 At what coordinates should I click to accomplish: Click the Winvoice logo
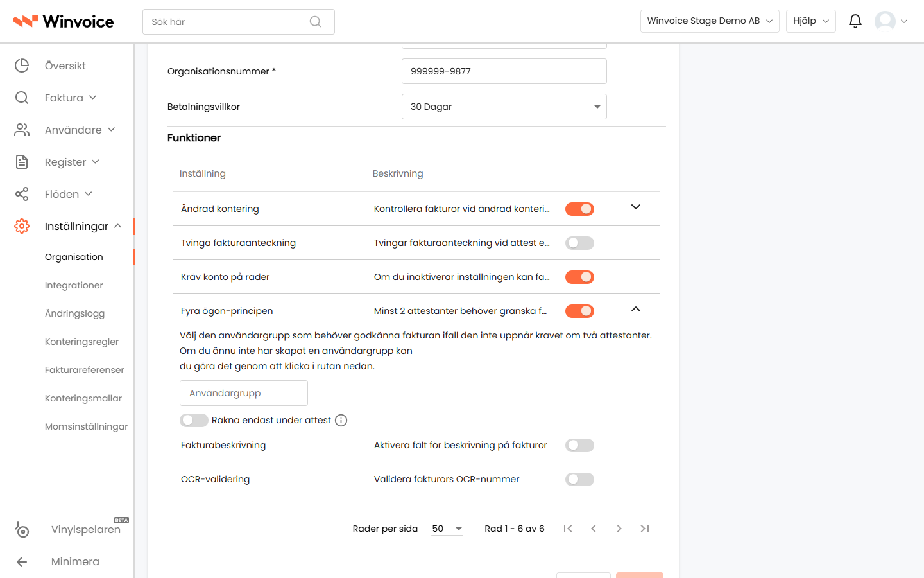pos(64,21)
